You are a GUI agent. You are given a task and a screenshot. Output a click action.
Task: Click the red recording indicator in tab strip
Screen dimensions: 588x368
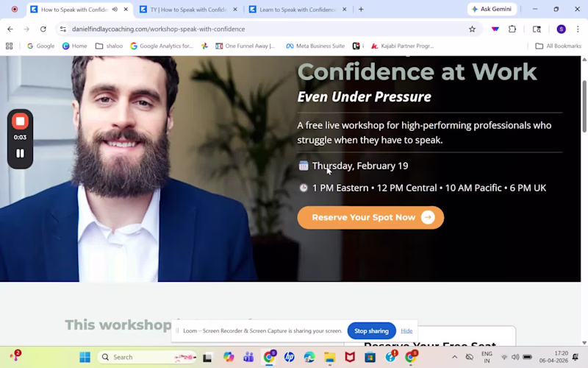(14, 9)
